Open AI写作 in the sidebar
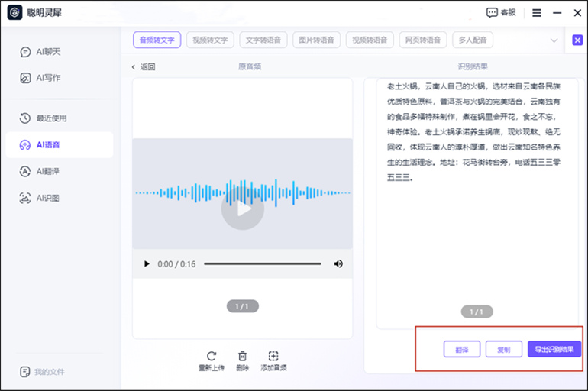The width and height of the screenshot is (588, 391). coord(40,78)
